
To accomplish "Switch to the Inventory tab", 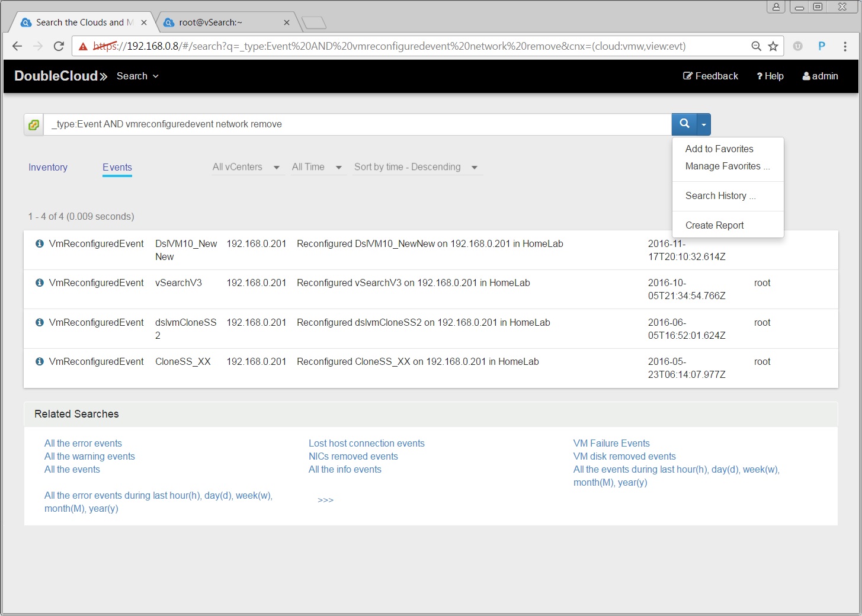I will (48, 167).
